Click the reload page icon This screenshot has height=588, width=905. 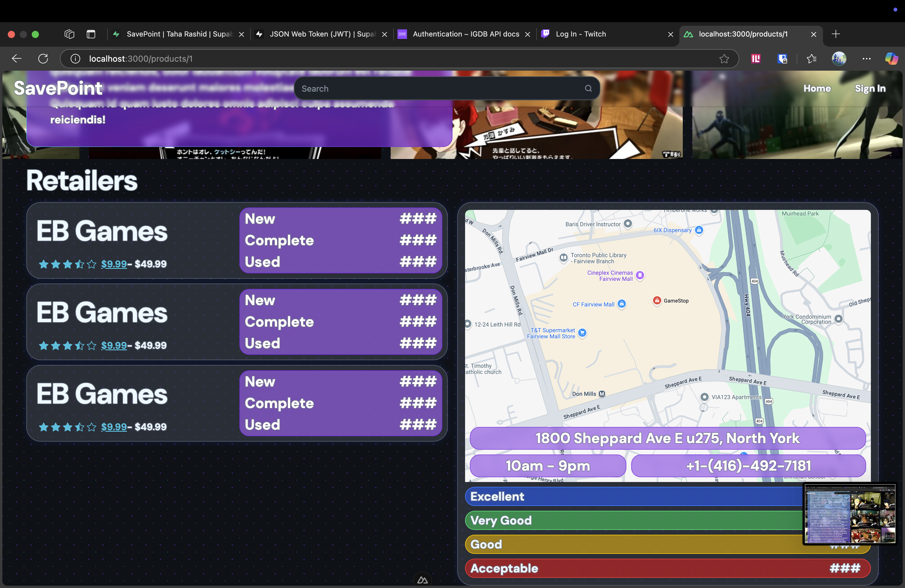43,58
